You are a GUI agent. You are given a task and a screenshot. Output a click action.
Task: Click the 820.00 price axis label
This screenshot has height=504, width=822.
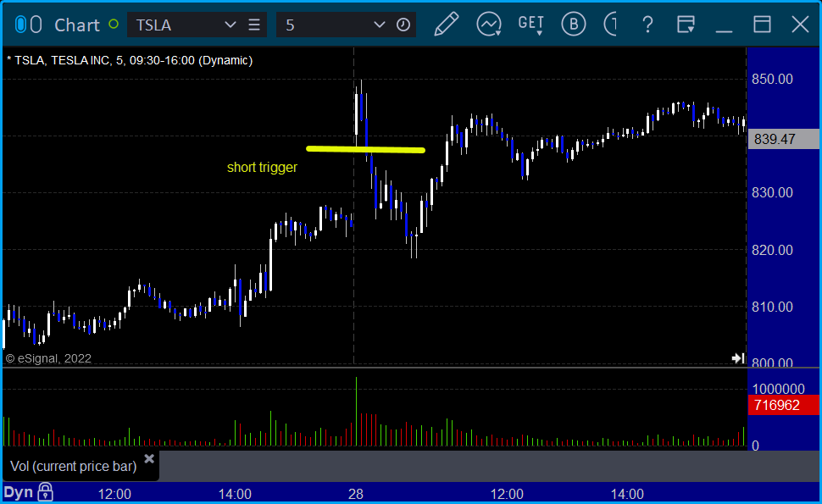[772, 250]
